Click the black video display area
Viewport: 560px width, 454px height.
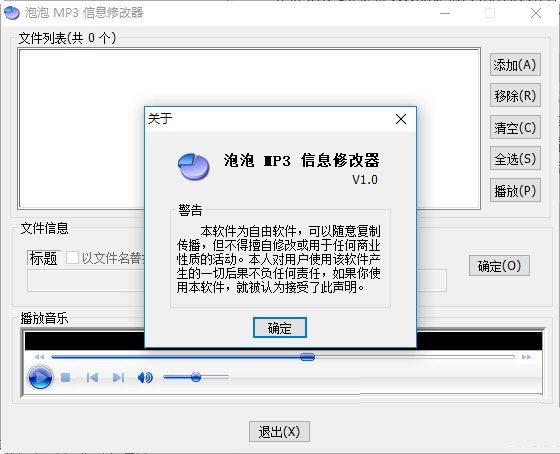pos(84,341)
